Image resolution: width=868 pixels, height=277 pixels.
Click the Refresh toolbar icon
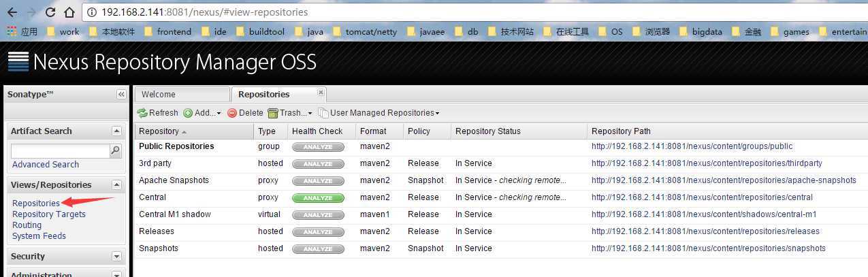pos(142,113)
